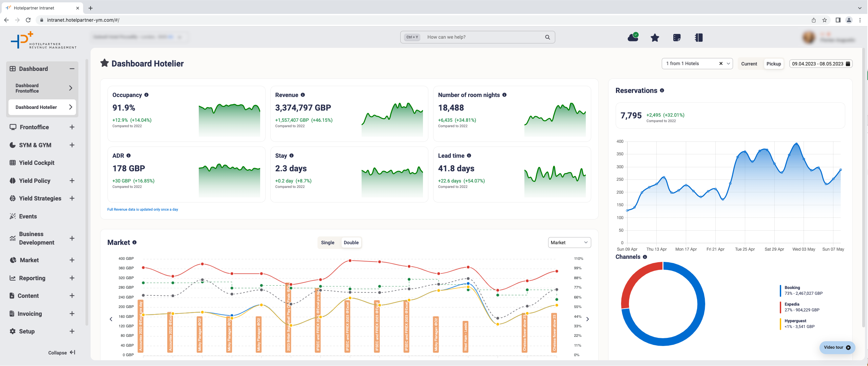Click the Video tour button
This screenshot has height=366, width=868.
click(x=837, y=347)
